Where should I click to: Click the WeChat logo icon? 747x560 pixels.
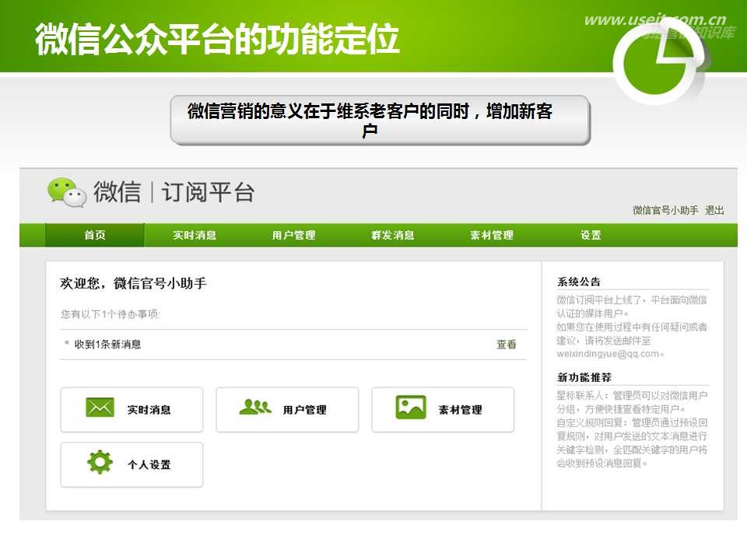coord(67,192)
